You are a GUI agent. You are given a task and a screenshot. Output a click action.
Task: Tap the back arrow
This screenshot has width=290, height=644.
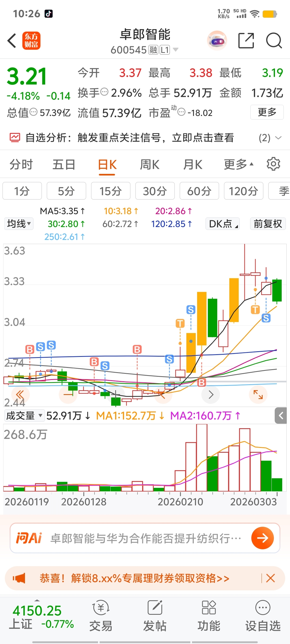[12, 41]
